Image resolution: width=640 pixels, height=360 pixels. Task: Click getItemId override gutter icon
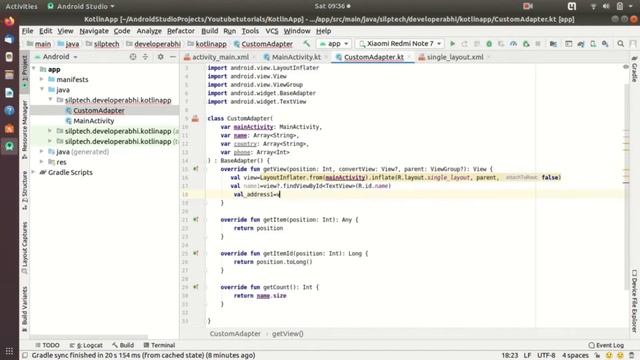pos(196,253)
